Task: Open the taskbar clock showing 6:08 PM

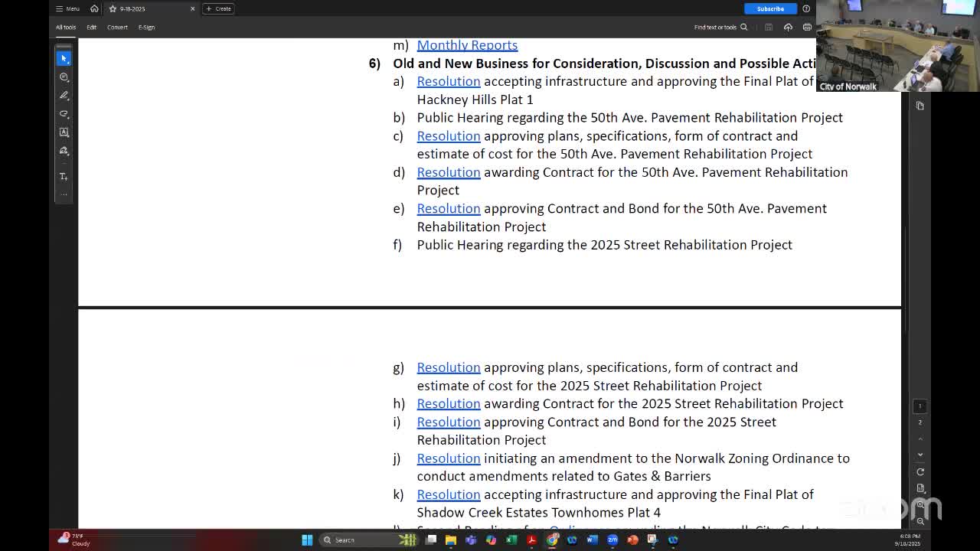Action: pyautogui.click(x=908, y=540)
